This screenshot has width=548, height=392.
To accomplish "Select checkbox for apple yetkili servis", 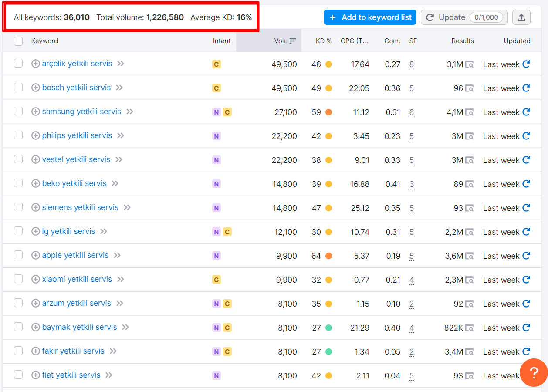I will click(x=18, y=255).
